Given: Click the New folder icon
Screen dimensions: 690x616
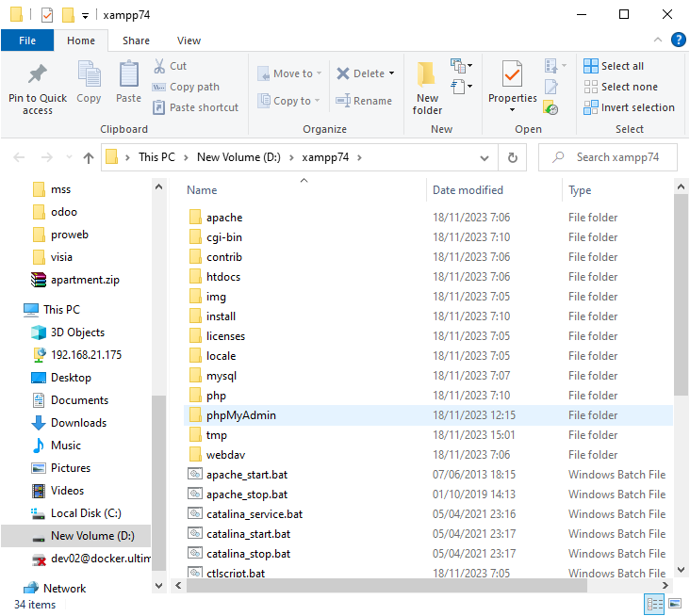Looking at the screenshot, I should tap(426, 73).
